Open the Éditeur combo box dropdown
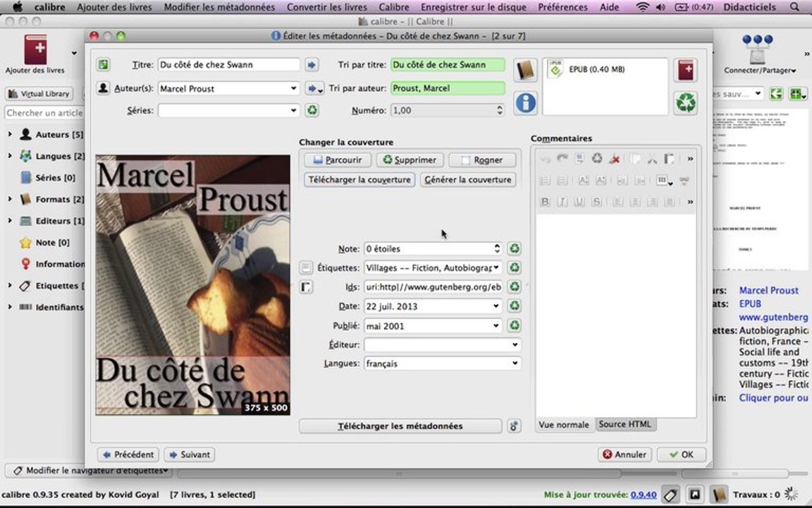 515,345
